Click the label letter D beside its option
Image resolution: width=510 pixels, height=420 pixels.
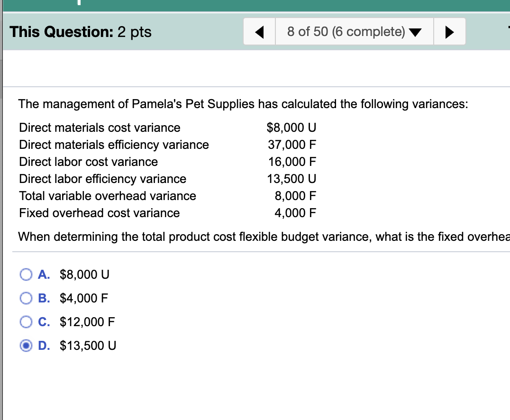click(45, 346)
